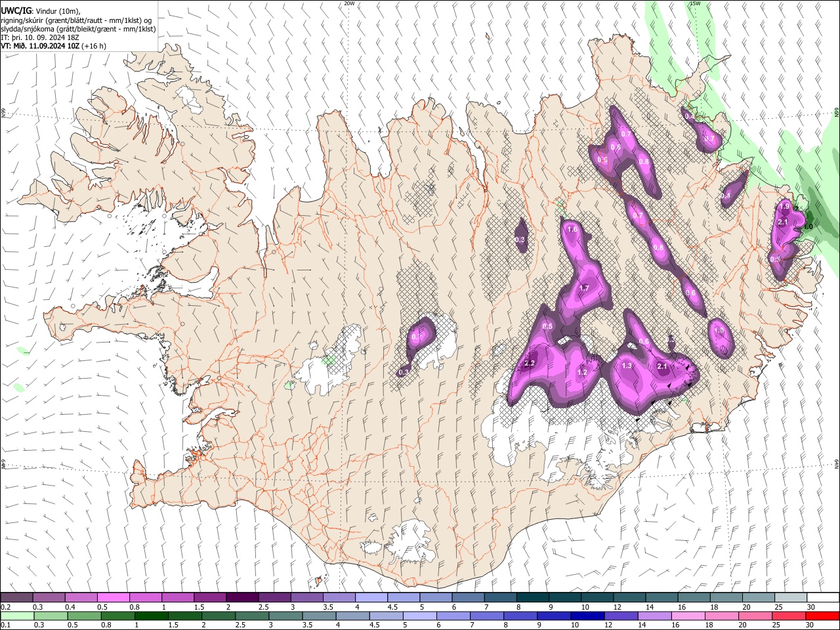Click the '0.2' snow legend label
840x630 pixels.
tap(5, 607)
